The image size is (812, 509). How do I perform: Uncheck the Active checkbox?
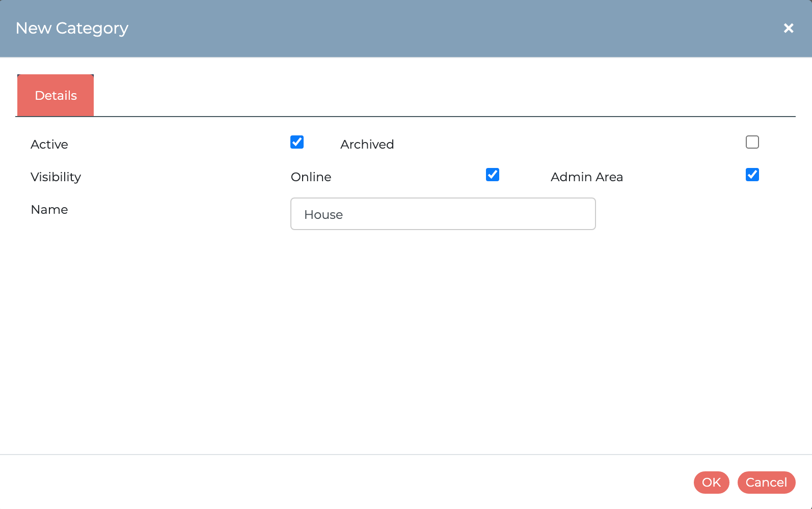[x=297, y=142]
